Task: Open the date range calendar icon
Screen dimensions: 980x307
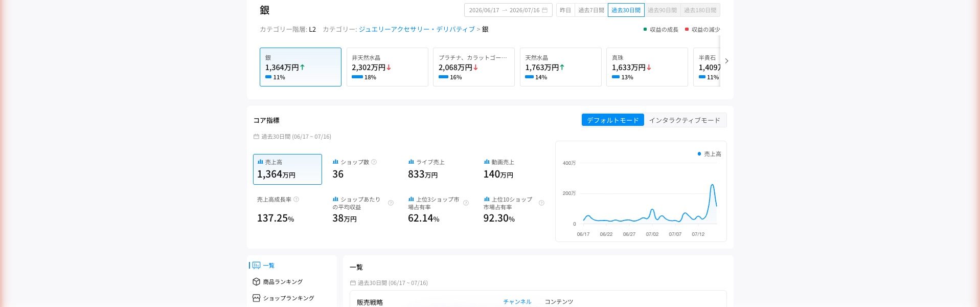Action: point(545,10)
